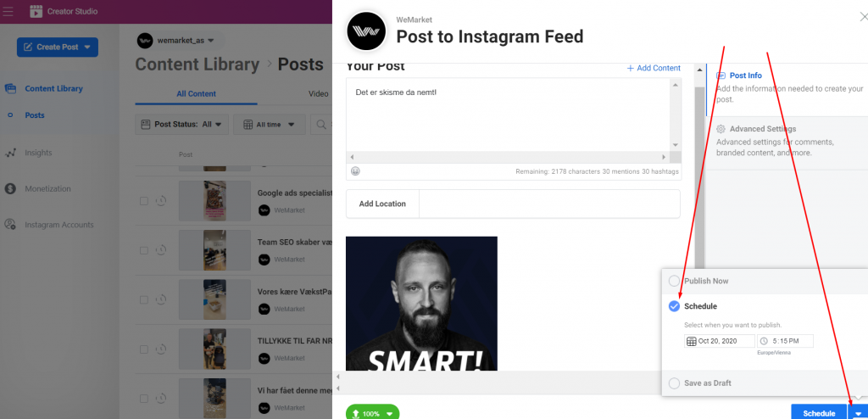This screenshot has height=419, width=868.
Task: Open the Post Status: All filter
Action: pos(181,125)
